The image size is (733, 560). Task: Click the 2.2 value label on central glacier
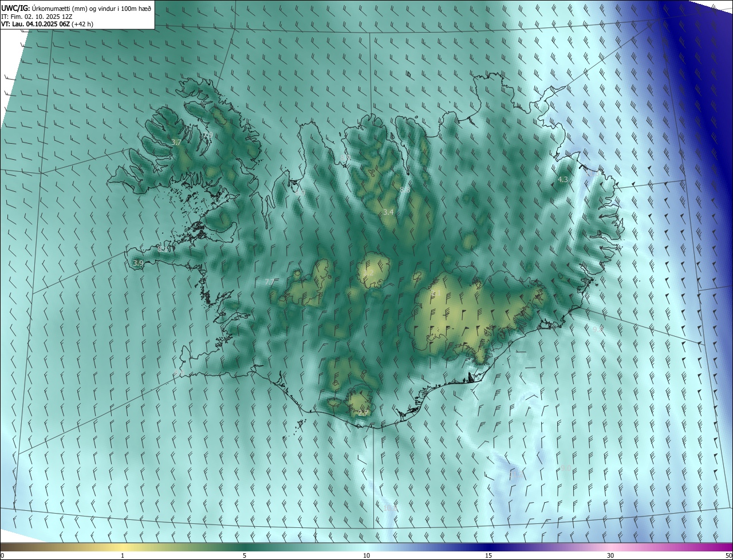point(369,274)
